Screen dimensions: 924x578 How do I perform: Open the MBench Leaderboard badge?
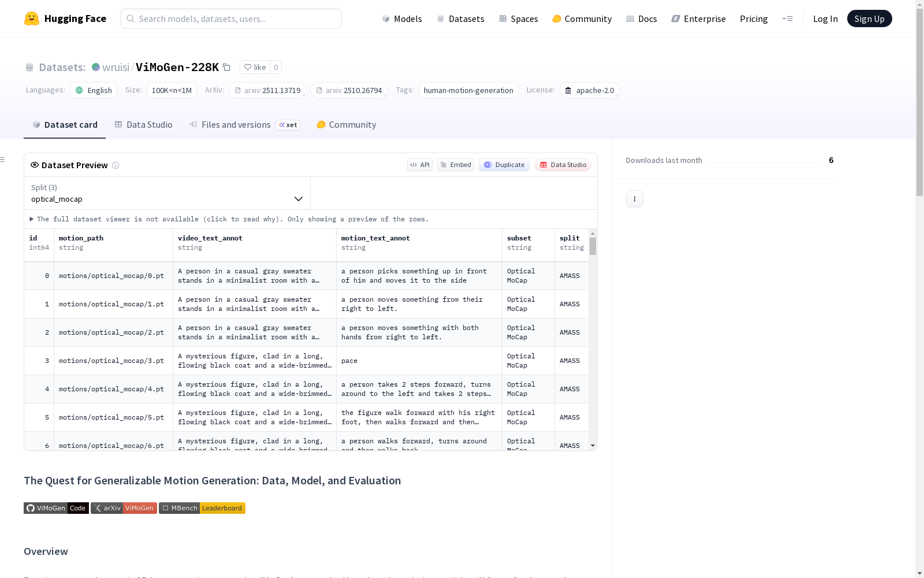tap(202, 508)
